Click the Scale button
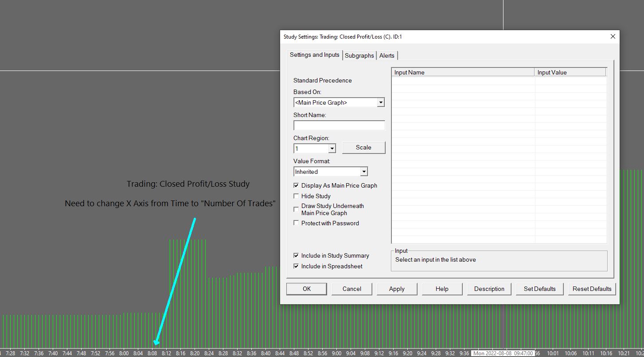644x357 pixels. point(363,148)
